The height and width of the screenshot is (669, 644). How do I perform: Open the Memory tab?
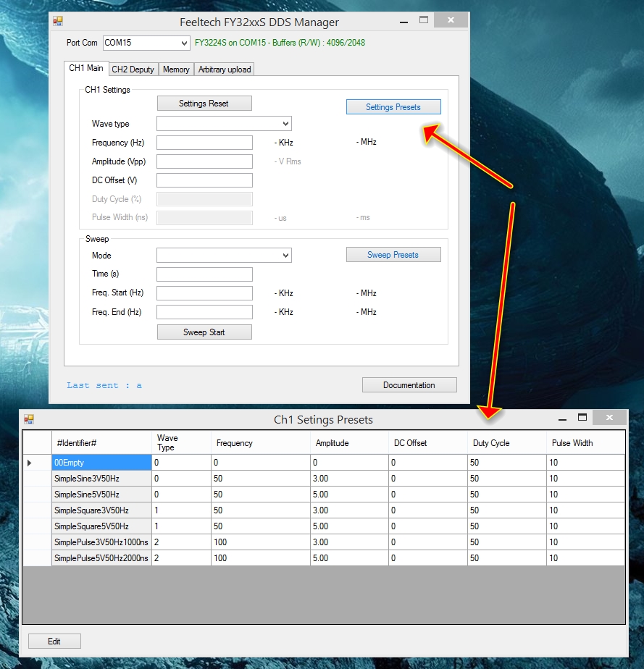click(x=176, y=69)
